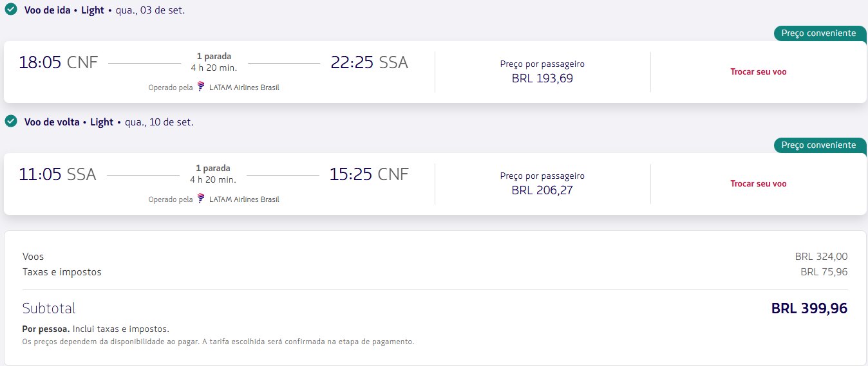
Task: Click the green checkmark beside Voo de volta
Action: coord(11,122)
